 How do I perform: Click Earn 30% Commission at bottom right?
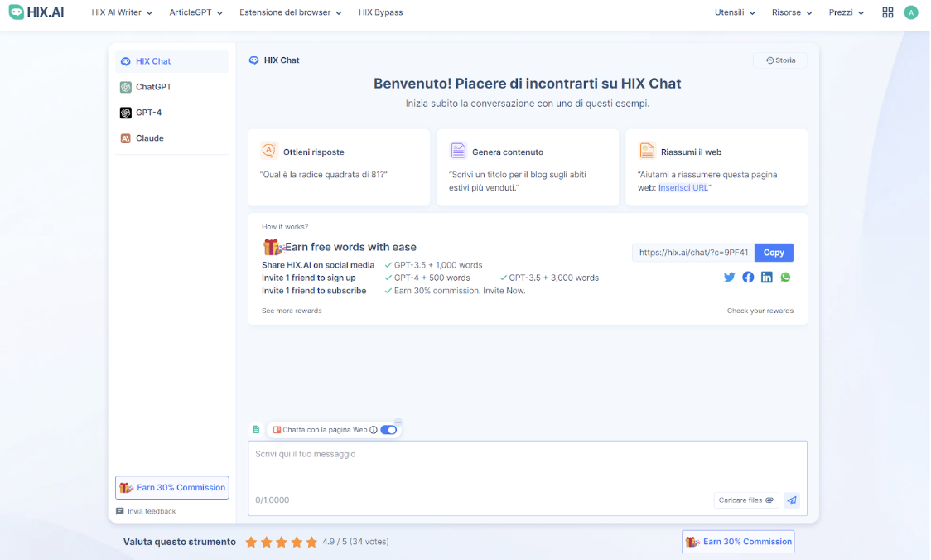pos(738,542)
